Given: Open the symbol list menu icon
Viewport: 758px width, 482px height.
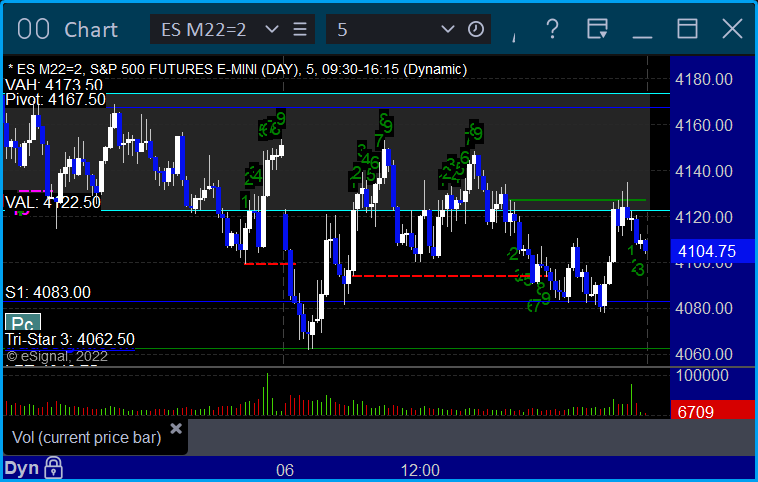Looking at the screenshot, I should click(300, 29).
